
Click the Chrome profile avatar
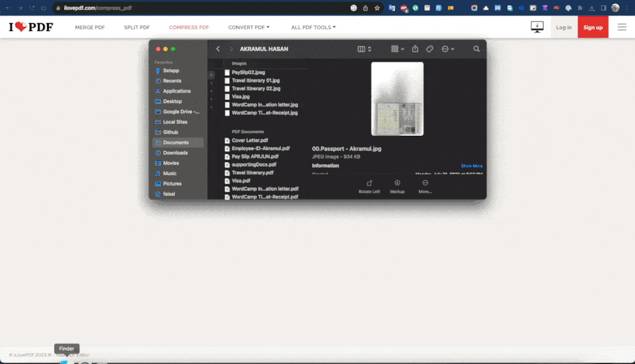615,8
